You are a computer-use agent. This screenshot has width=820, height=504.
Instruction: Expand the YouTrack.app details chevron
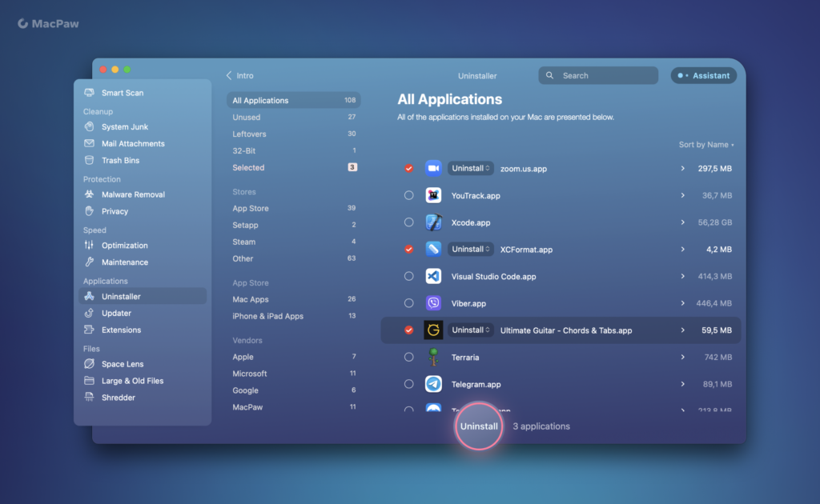point(682,195)
